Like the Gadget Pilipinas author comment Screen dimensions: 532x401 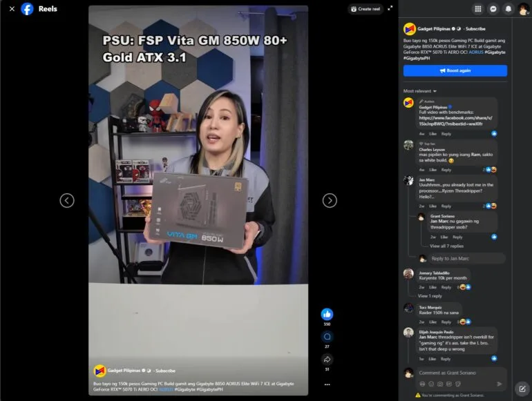433,134
